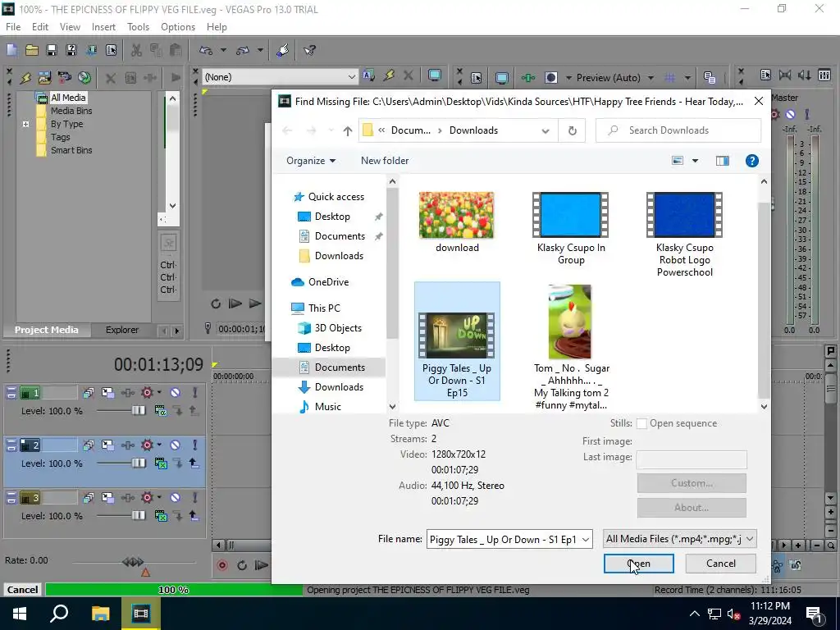Switch to the Project Media tab
840x630 pixels.
[x=47, y=330]
